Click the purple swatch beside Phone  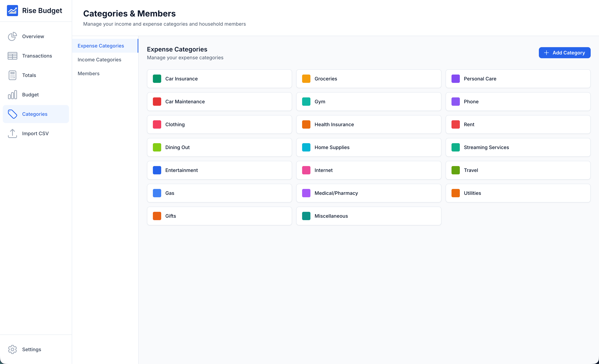tap(455, 102)
